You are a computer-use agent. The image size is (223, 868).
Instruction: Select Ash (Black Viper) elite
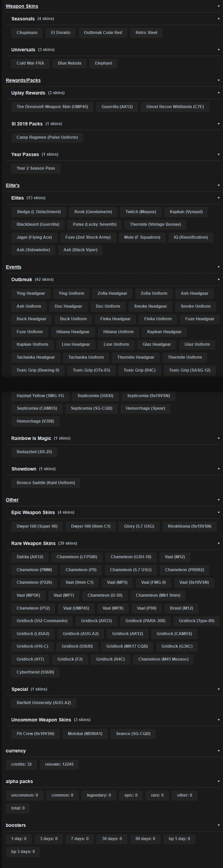click(x=80, y=250)
